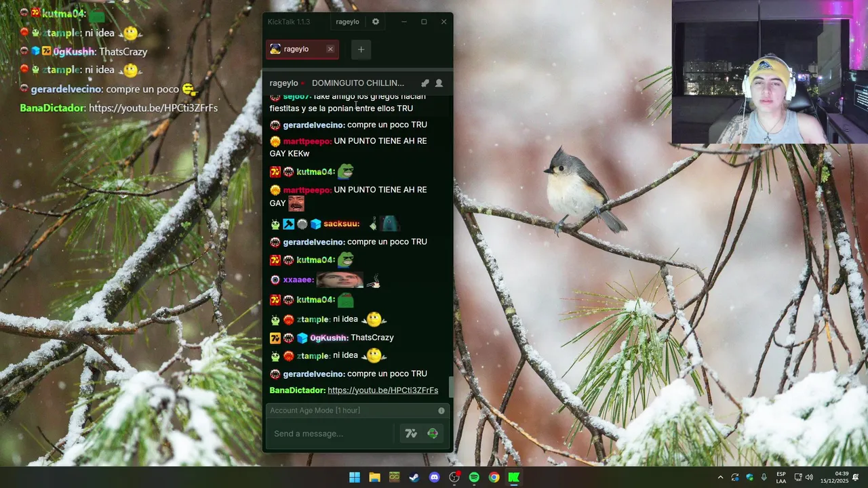868x488 pixels.
Task: Open KickTalk settings gear icon
Action: click(376, 22)
